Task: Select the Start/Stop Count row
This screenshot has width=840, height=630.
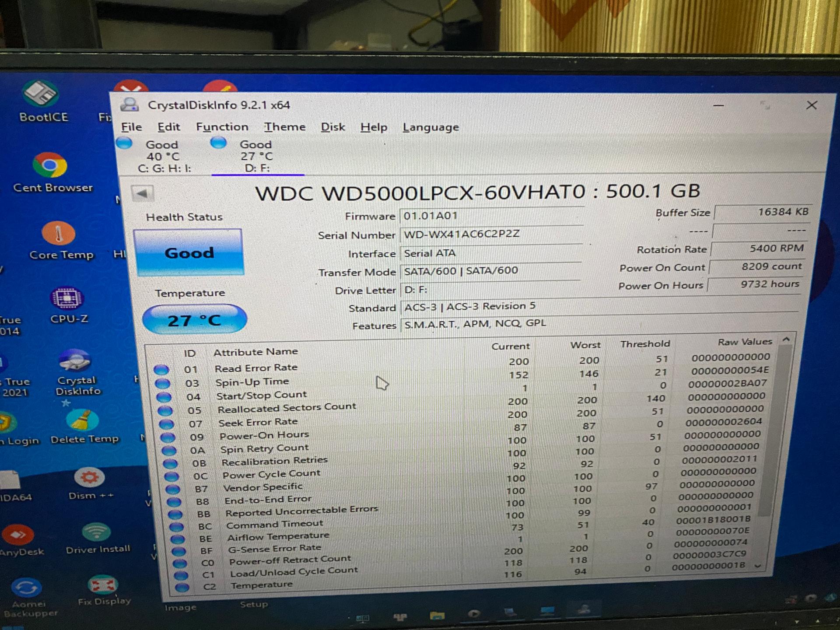Action: tap(464, 391)
